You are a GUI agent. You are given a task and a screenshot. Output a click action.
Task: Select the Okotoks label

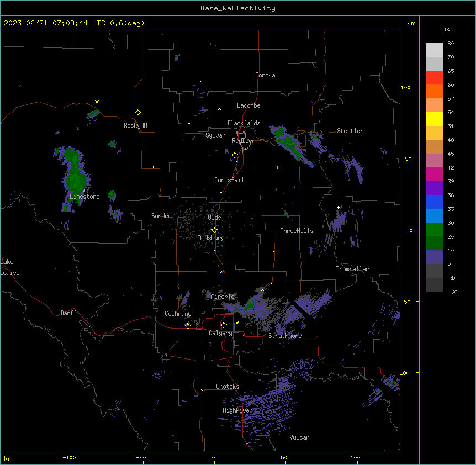click(228, 387)
